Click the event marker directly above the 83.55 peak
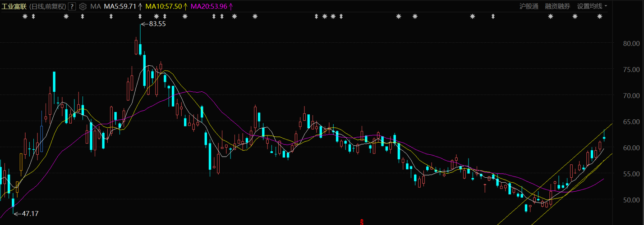Image resolution: width=644 pixels, height=225 pixels. click(140, 17)
